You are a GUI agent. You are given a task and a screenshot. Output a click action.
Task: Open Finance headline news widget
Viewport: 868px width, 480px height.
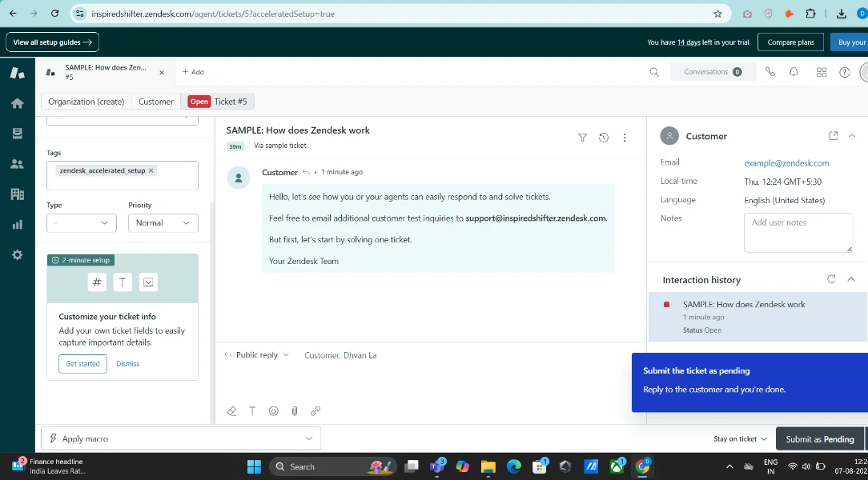49,466
